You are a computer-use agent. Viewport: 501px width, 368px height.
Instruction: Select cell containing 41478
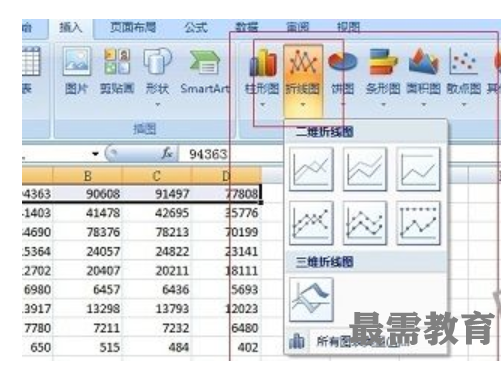point(87,213)
